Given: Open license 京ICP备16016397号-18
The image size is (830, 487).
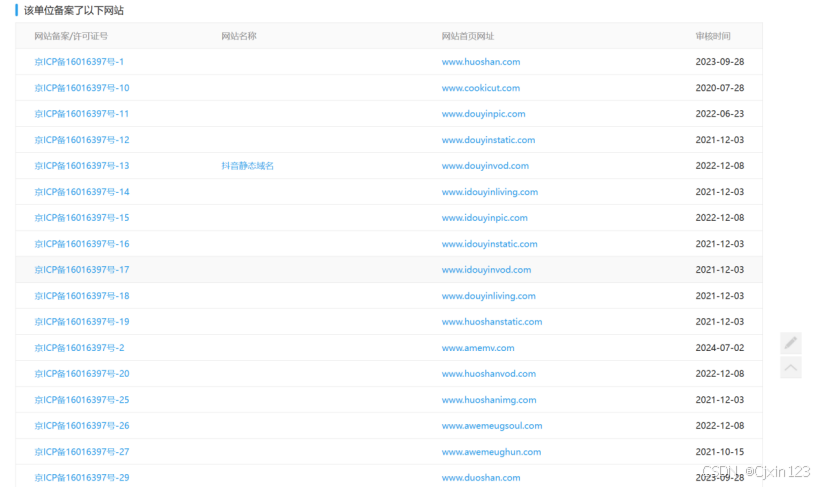Looking at the screenshot, I should [x=82, y=295].
